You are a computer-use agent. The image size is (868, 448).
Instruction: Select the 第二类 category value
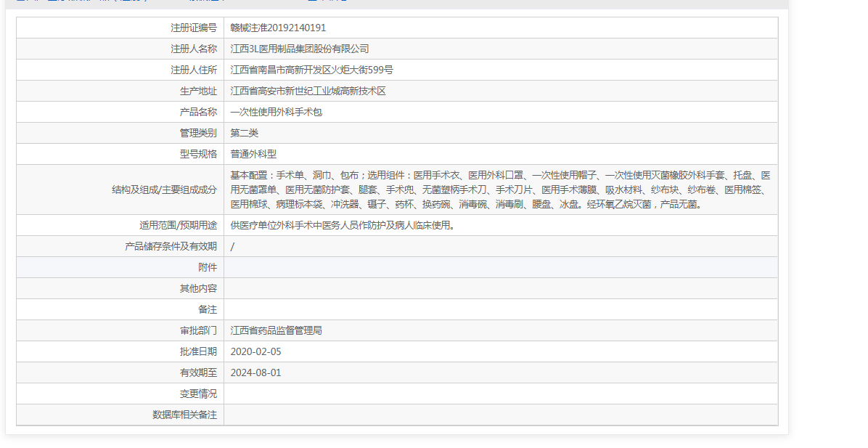(x=244, y=133)
